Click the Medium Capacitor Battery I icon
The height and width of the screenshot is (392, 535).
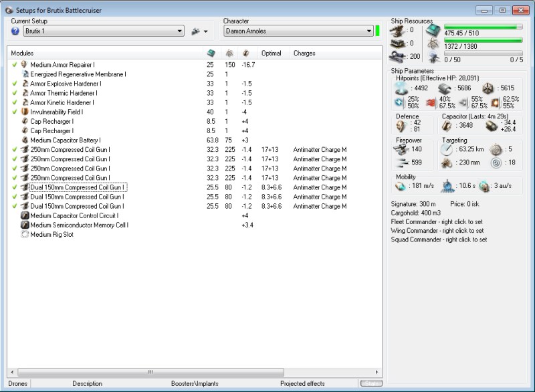click(25, 140)
